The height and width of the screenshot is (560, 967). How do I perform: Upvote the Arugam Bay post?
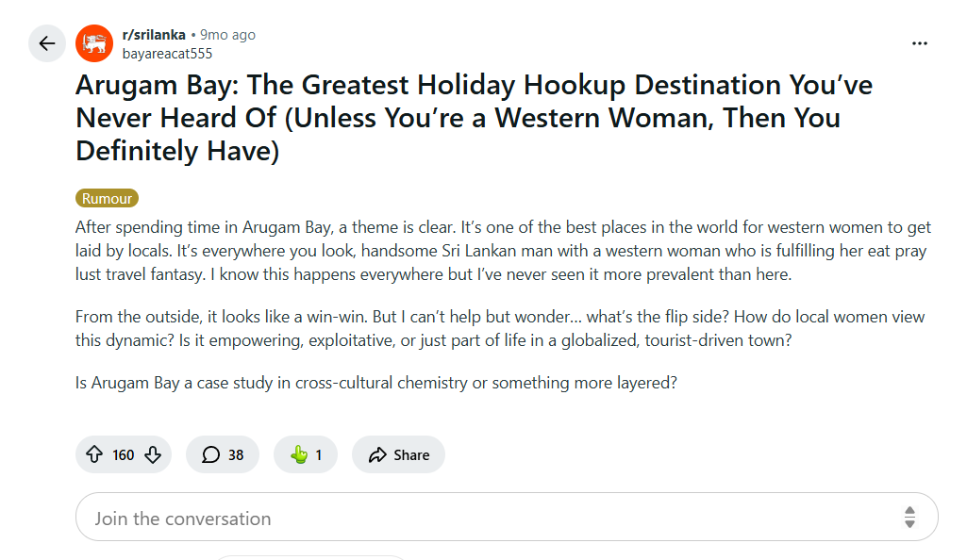click(94, 454)
